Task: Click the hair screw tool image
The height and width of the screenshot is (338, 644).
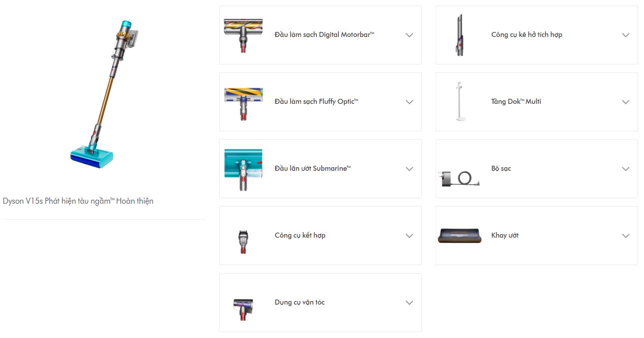Action: (243, 308)
